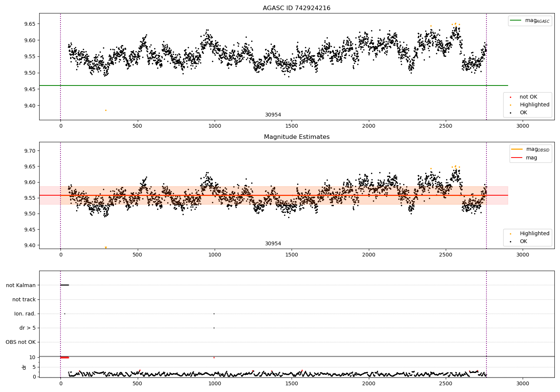The image size is (560, 392).
Task: Click the 'Ion. rad.' flag point near time 1000
Action: (x=214, y=314)
